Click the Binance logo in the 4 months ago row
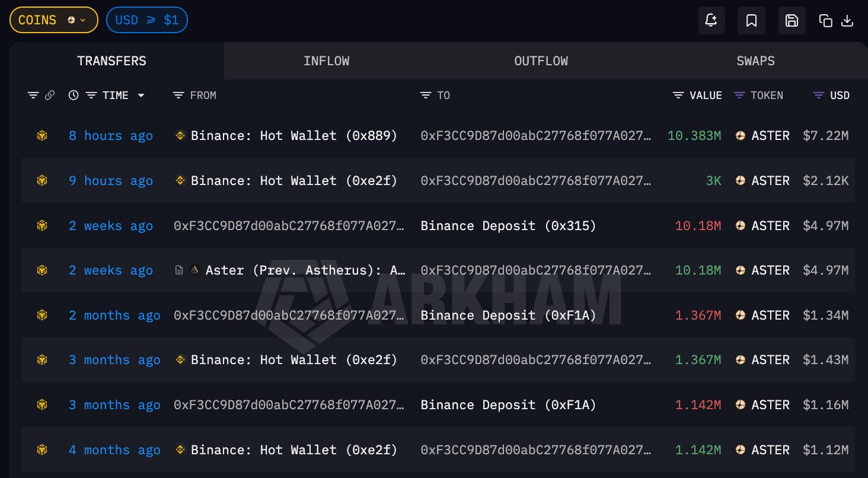This screenshot has height=478, width=868. tap(180, 450)
